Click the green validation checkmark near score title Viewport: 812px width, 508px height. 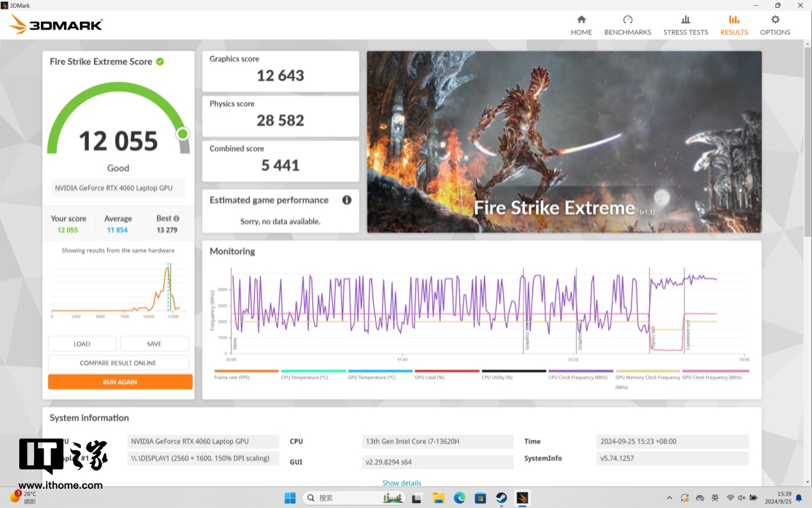[160, 62]
